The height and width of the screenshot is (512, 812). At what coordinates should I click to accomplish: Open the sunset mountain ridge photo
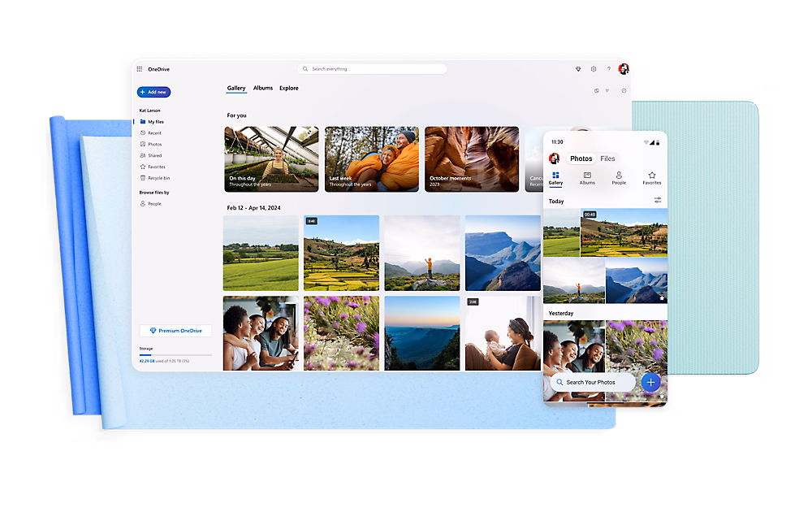coord(422,333)
